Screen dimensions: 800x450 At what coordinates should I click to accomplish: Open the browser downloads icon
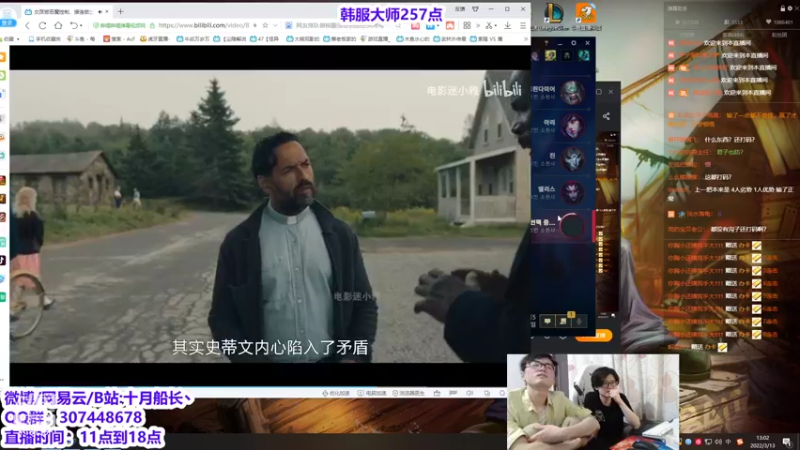pyautogui.click(x=508, y=25)
